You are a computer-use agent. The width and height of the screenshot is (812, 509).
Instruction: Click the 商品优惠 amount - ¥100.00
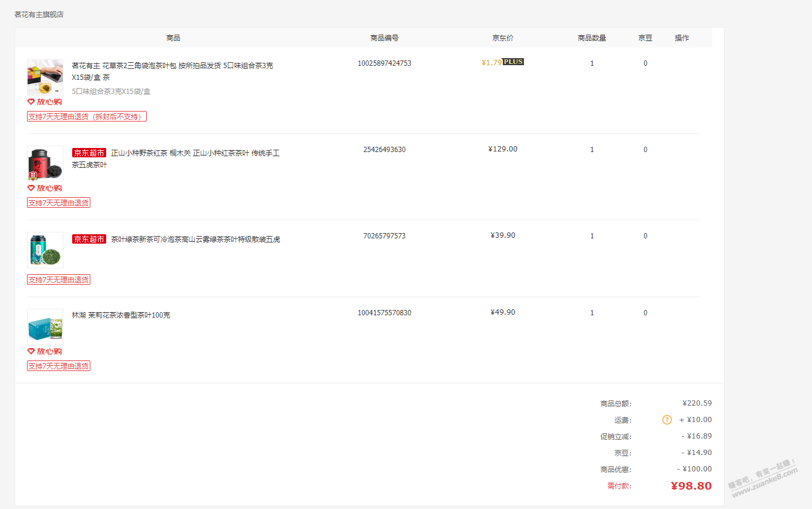(x=694, y=469)
